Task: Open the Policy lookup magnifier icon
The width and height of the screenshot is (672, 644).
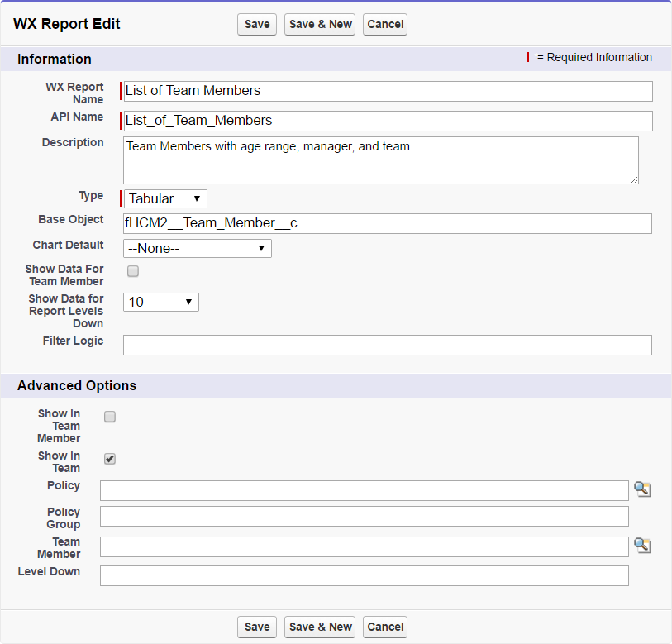Action: point(642,489)
